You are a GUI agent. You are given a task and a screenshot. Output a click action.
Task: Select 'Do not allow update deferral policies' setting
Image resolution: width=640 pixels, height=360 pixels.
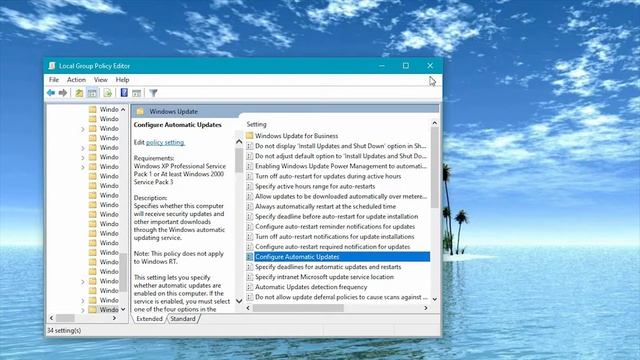click(341, 297)
